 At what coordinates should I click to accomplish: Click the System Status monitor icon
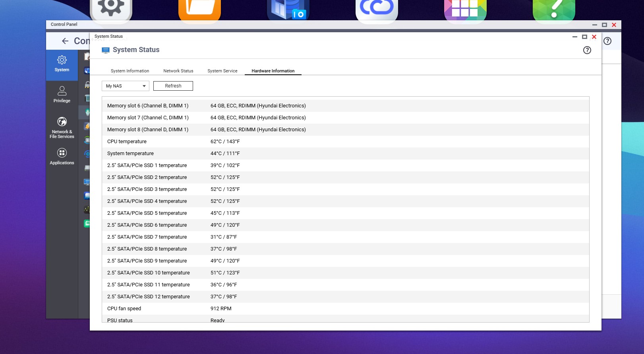click(x=105, y=50)
